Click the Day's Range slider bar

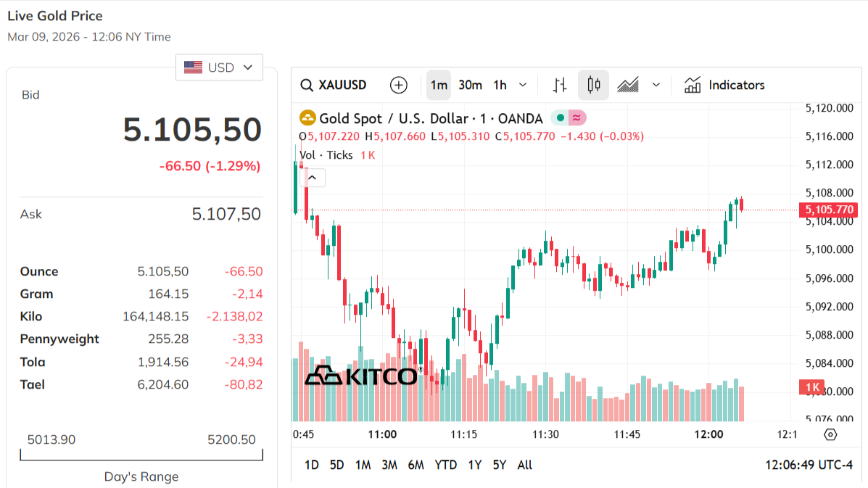click(141, 456)
